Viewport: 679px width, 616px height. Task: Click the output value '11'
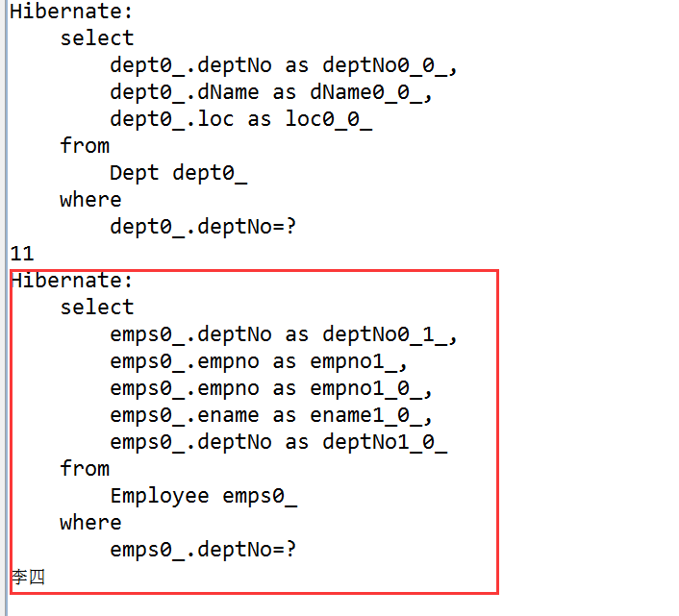click(22, 254)
